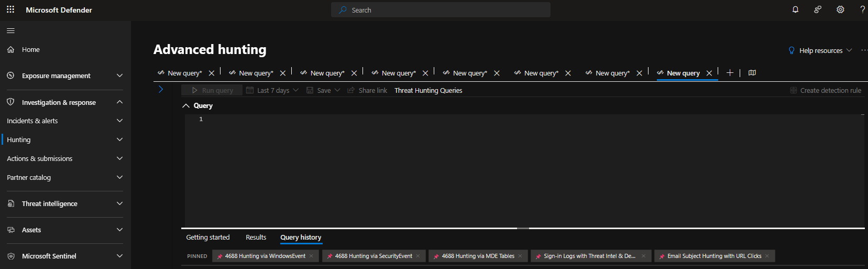This screenshot has height=269, width=868.
Task: Open pinned Email Subject Hunting with URL Clicks
Action: [714, 256]
